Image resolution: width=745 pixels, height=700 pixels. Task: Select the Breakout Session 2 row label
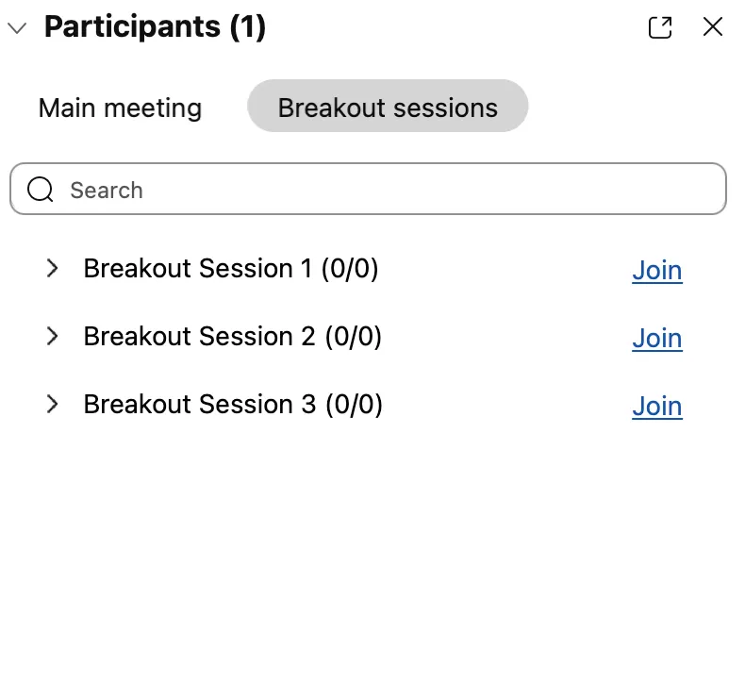coord(200,337)
